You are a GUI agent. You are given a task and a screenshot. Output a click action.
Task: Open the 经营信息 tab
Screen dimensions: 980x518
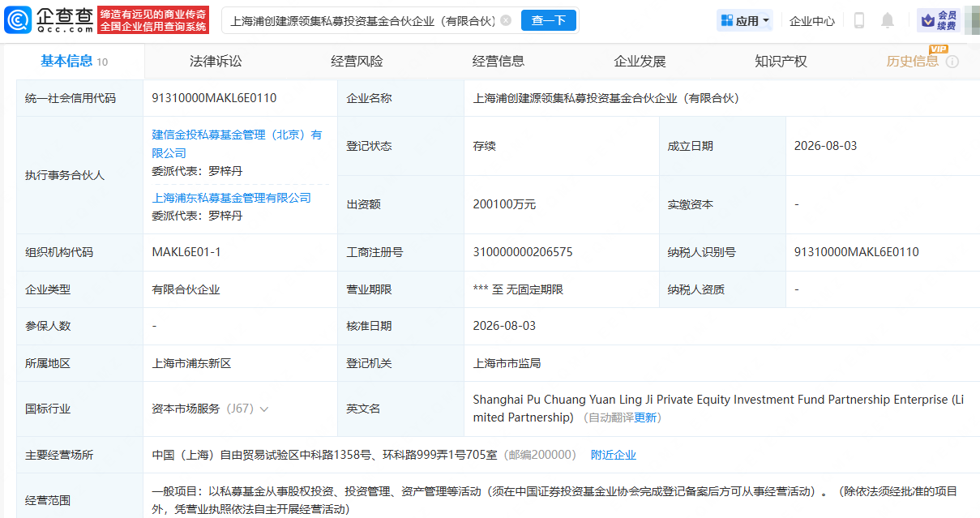click(x=499, y=61)
